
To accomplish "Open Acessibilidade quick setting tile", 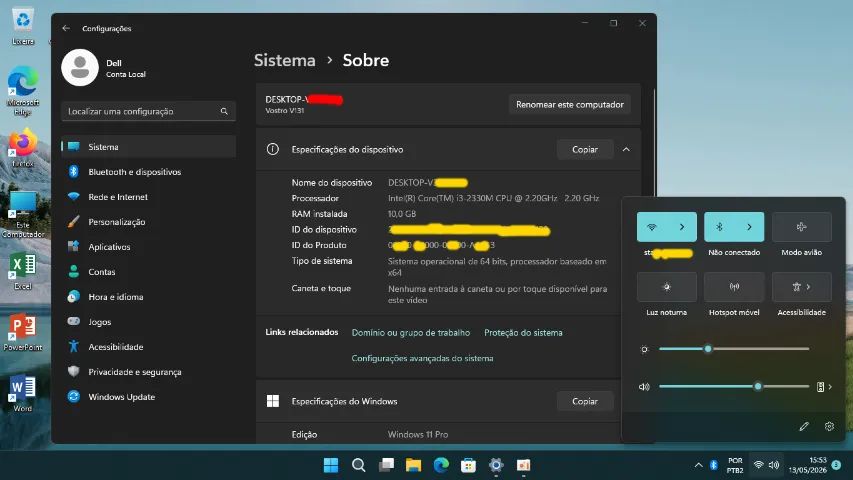I will 801,287.
